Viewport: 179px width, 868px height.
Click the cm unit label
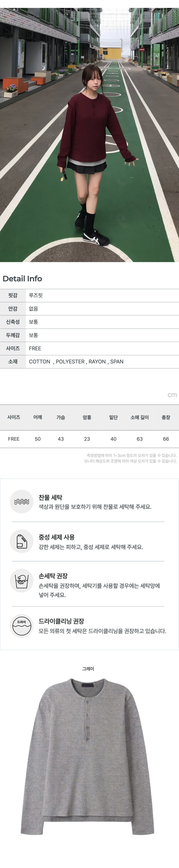[x=172, y=395]
